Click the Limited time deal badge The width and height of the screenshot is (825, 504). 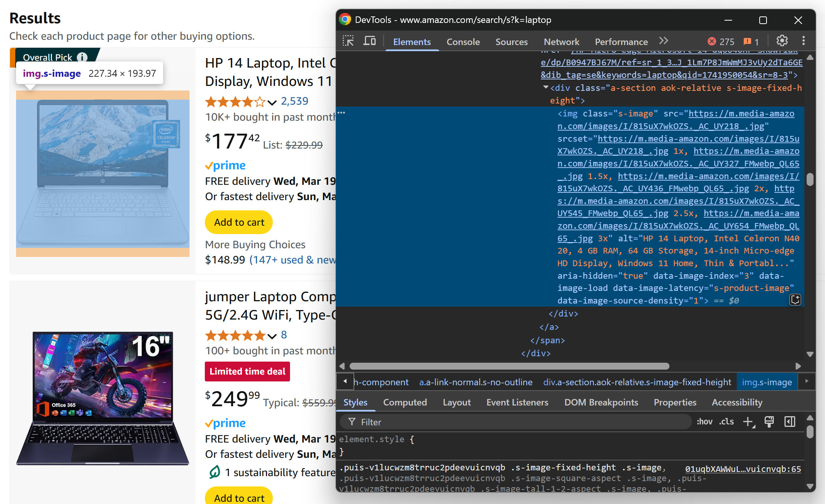[247, 372]
